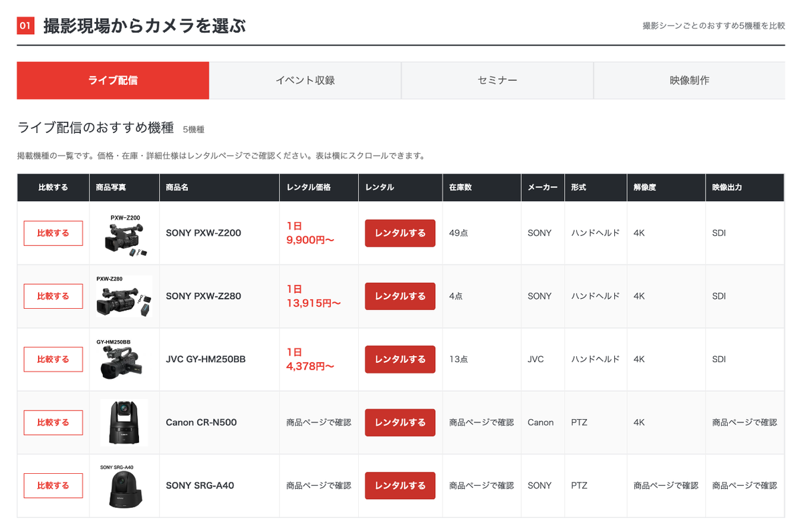
Task: Click the product name SONY SRG-A40
Action: 200,485
